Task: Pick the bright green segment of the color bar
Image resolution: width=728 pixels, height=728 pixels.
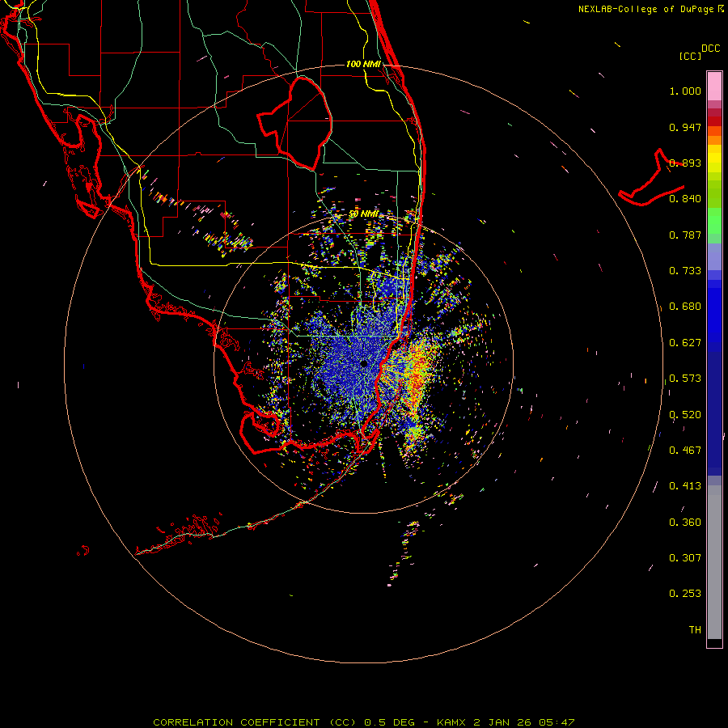Action: (714, 221)
